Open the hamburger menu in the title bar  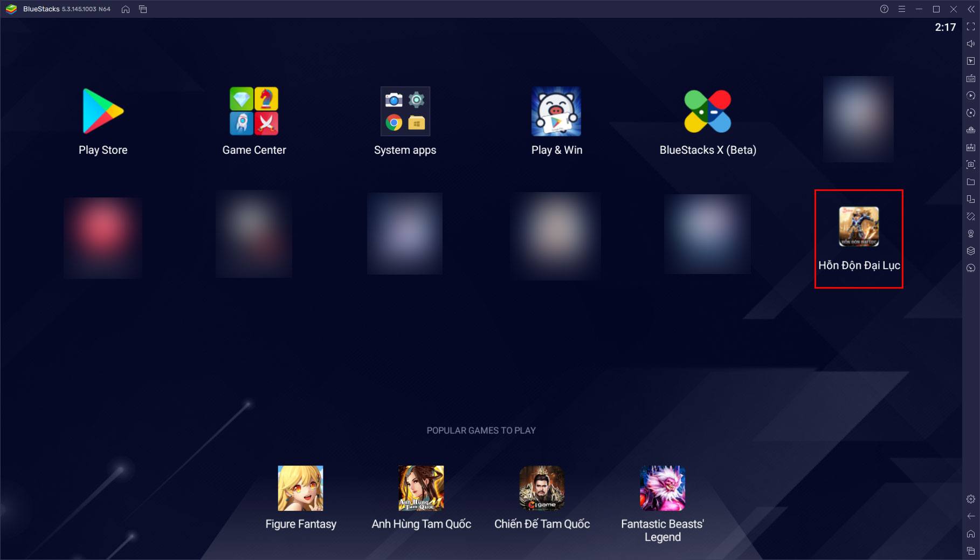click(x=901, y=9)
